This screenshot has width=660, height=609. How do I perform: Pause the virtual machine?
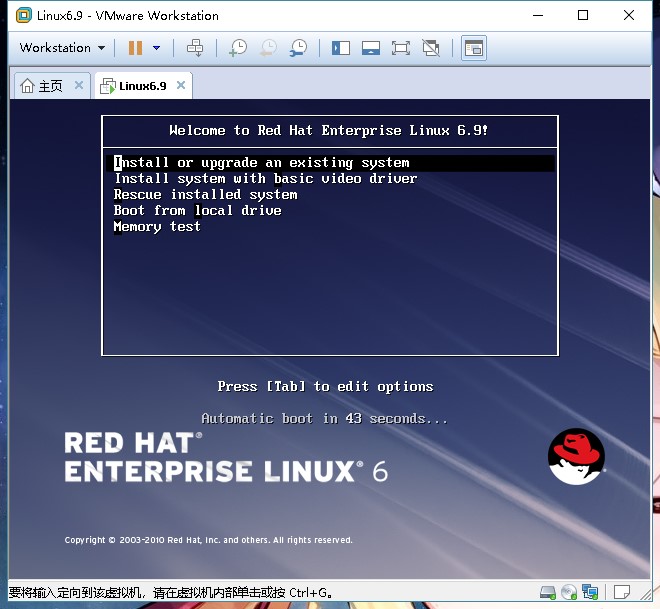[x=135, y=48]
